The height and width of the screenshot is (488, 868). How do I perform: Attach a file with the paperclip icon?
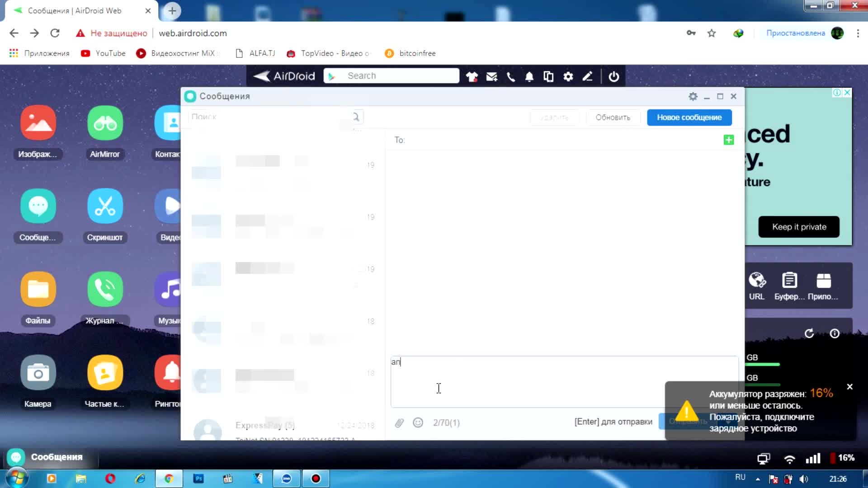(x=399, y=423)
